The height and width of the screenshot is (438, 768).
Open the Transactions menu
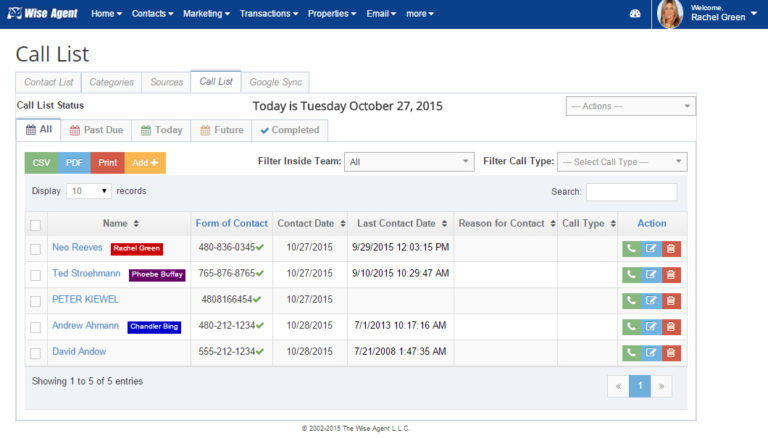268,14
